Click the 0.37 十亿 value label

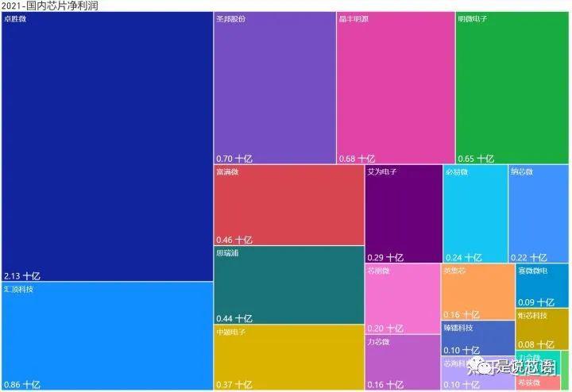[x=234, y=384]
